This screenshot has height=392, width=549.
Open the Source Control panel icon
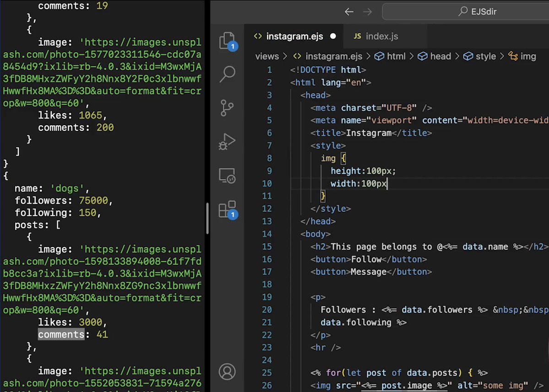coord(228,108)
